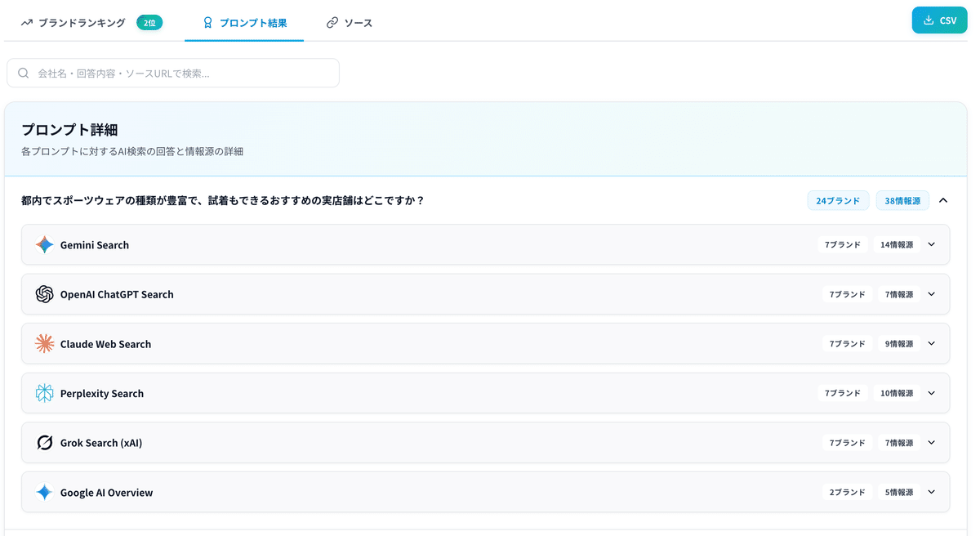Open the Google AI Overview row details
The image size is (980, 536).
coord(931,492)
